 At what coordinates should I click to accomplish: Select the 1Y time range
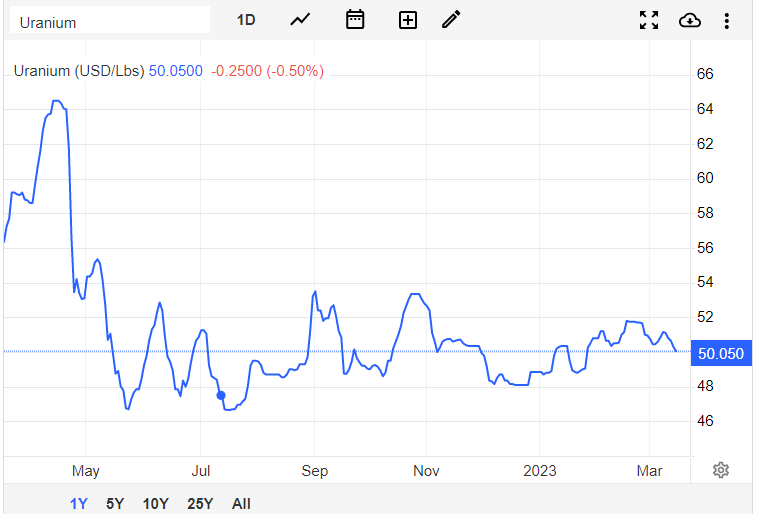click(79, 504)
